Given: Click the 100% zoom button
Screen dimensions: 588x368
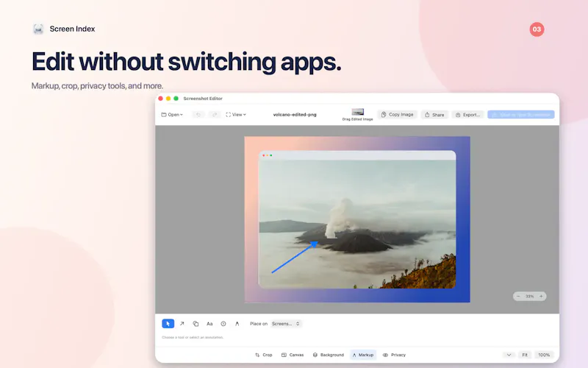Looking at the screenshot, I should [x=544, y=355].
